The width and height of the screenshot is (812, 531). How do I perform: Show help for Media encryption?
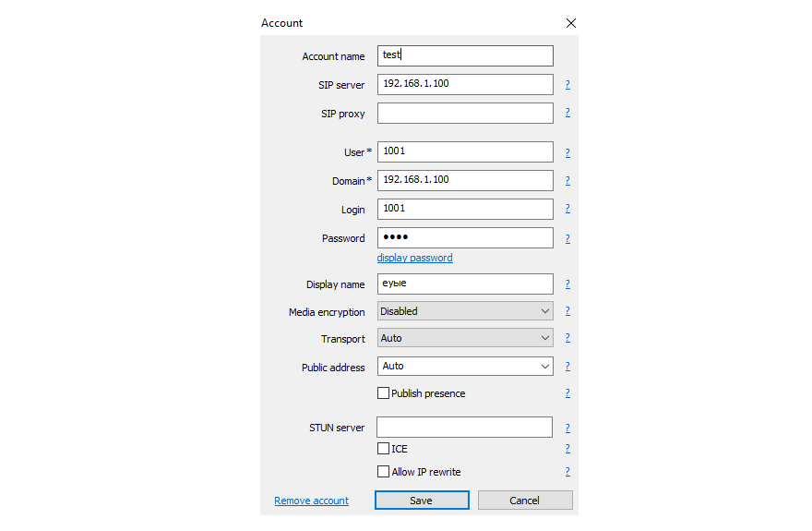[x=567, y=311]
